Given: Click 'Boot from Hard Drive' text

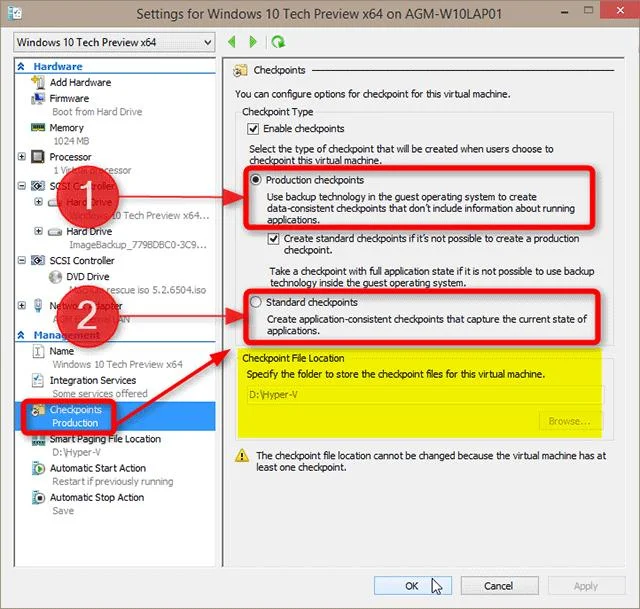Looking at the screenshot, I should 97,112.
